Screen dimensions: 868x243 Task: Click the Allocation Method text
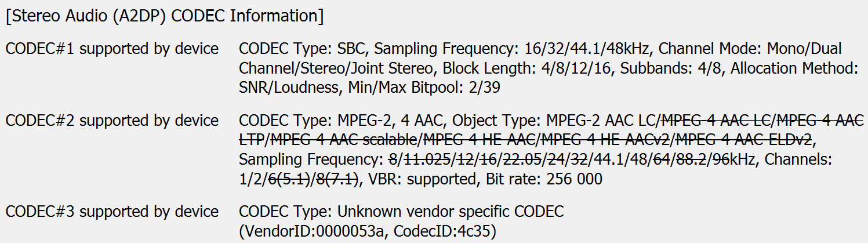(793, 68)
